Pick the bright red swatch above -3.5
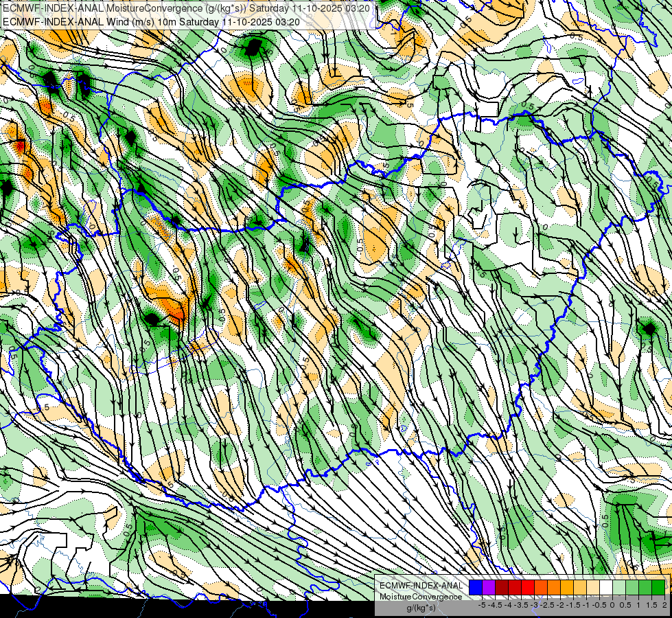The image size is (672, 618). coord(528,587)
